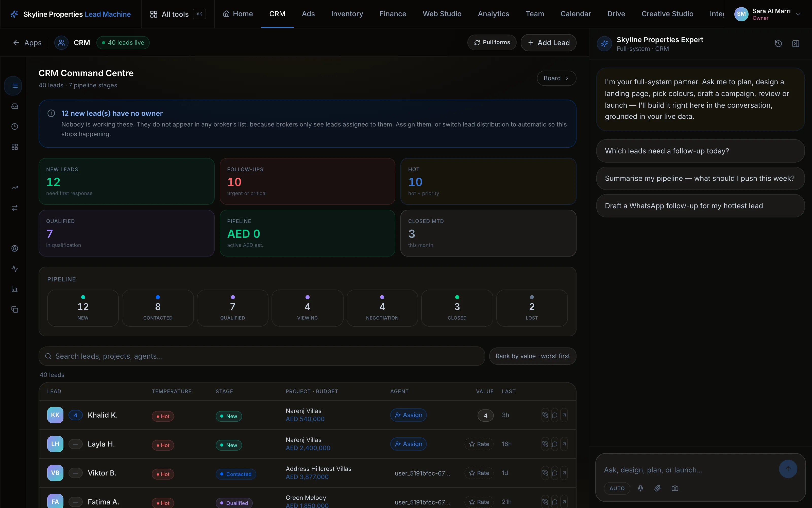
Task: Open the Follow-ups stat card
Action: coord(307,181)
